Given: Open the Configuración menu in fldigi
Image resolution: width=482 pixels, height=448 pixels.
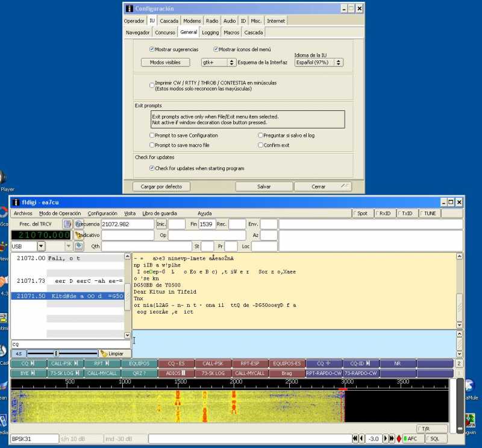Looking at the screenshot, I should pyautogui.click(x=102, y=213).
